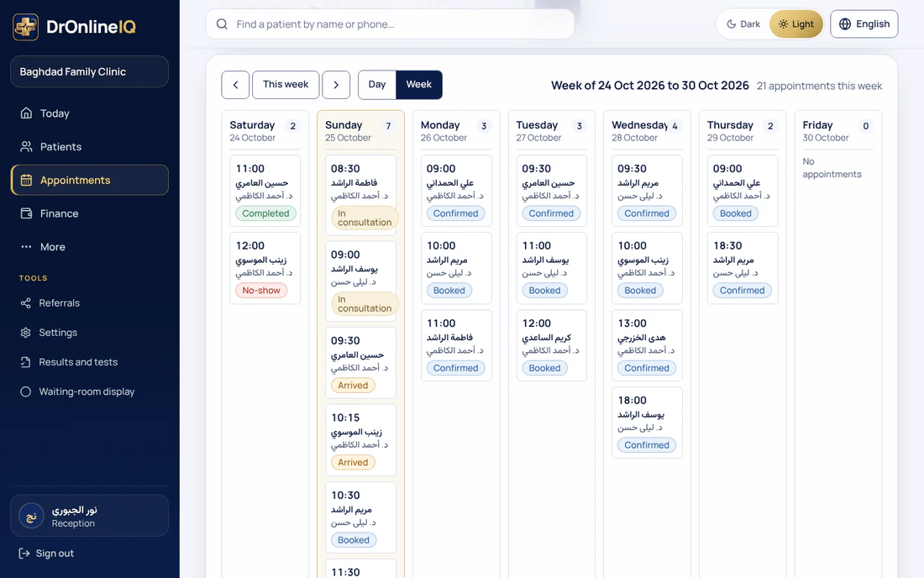The image size is (924, 578).
Task: Open Tuesday 12:00 Booked appointment
Action: 552,345
